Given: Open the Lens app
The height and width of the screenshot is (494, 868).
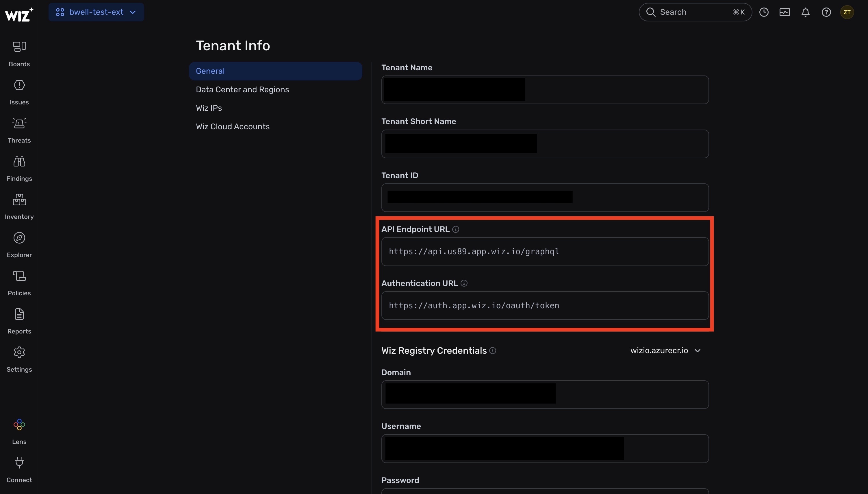Looking at the screenshot, I should [x=19, y=432].
